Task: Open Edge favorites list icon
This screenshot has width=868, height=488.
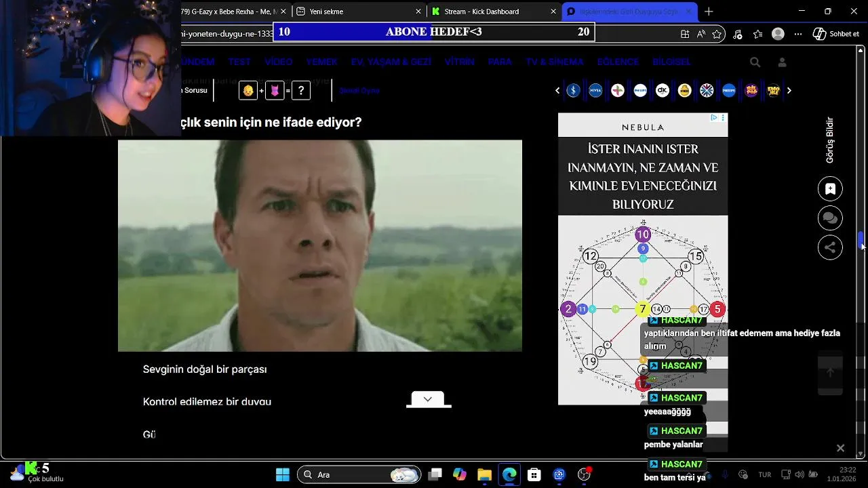Action: (757, 34)
